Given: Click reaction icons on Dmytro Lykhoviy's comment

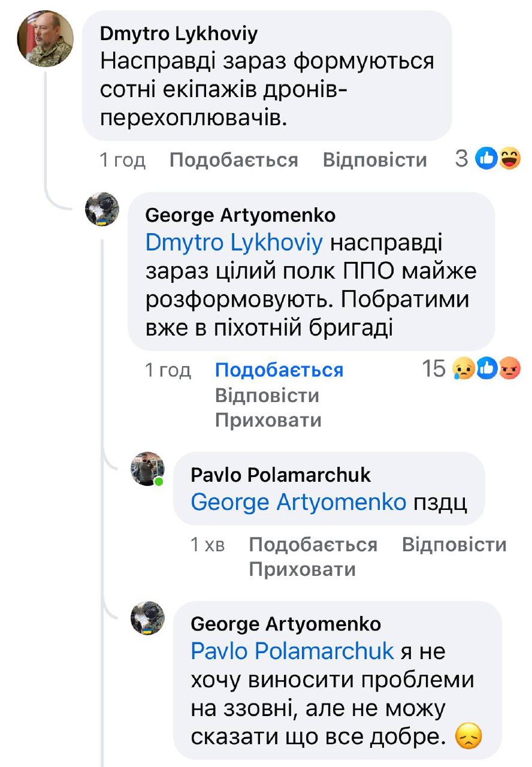Looking at the screenshot, I should (498, 159).
